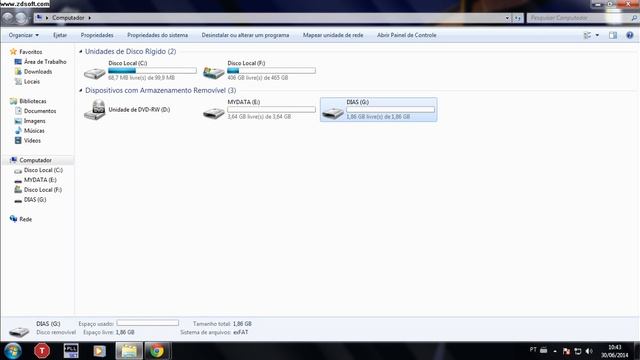Open Imagens library in the sidebar
This screenshot has width=640, height=360.
(35, 121)
